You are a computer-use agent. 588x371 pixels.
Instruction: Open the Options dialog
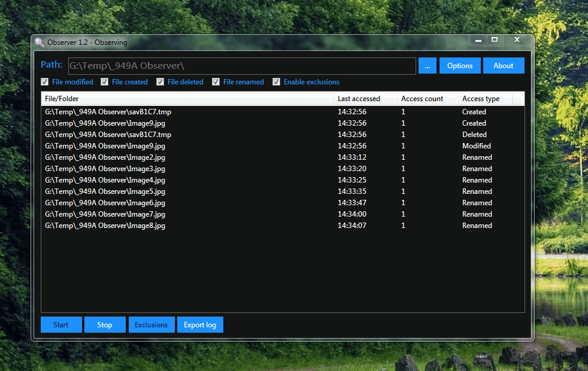[x=460, y=66]
